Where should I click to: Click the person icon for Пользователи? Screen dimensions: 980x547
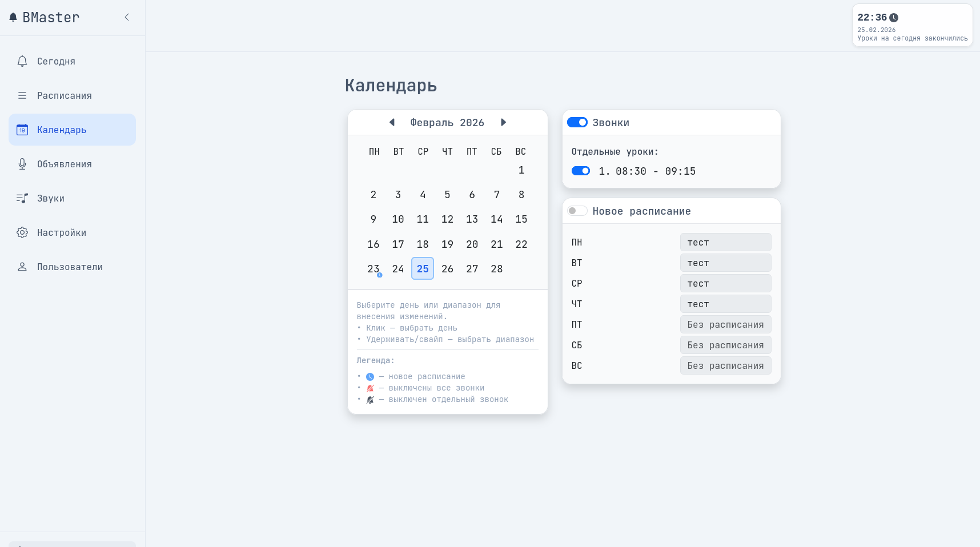click(x=22, y=267)
